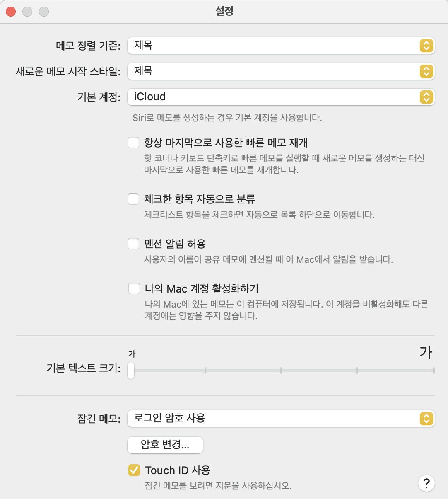Enable 항상 마지막으로 사용한 빠른 메모 재개
Viewport: 448px width, 499px height.
click(133, 143)
